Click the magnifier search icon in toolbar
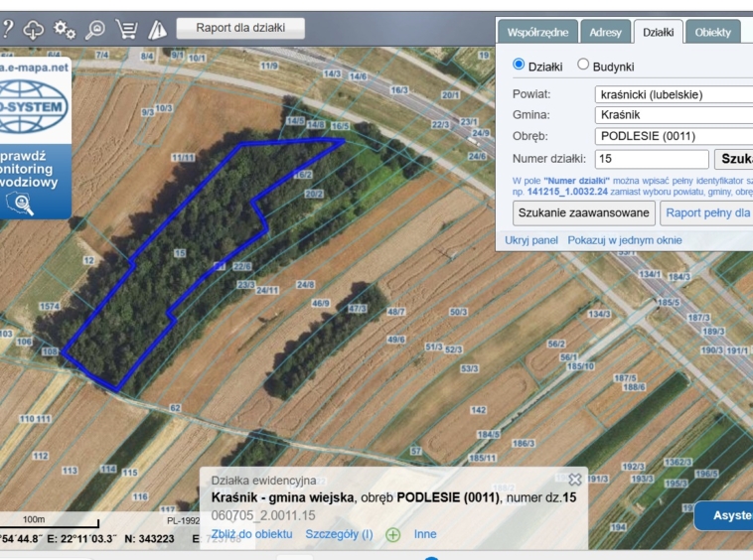The height and width of the screenshot is (560, 753). [95, 29]
